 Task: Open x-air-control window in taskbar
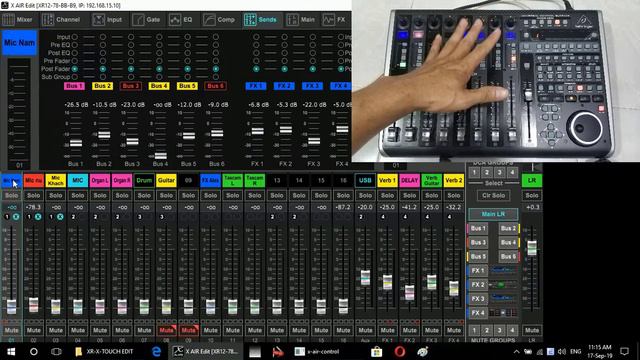[x=318, y=351]
